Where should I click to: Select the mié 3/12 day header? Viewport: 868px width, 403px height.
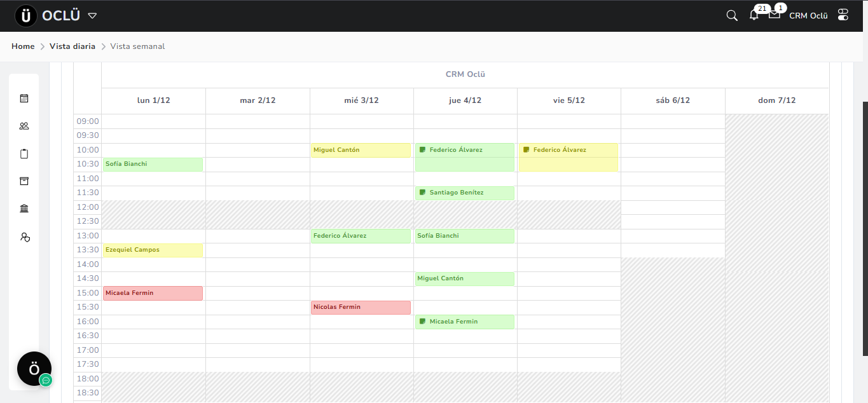coord(361,100)
